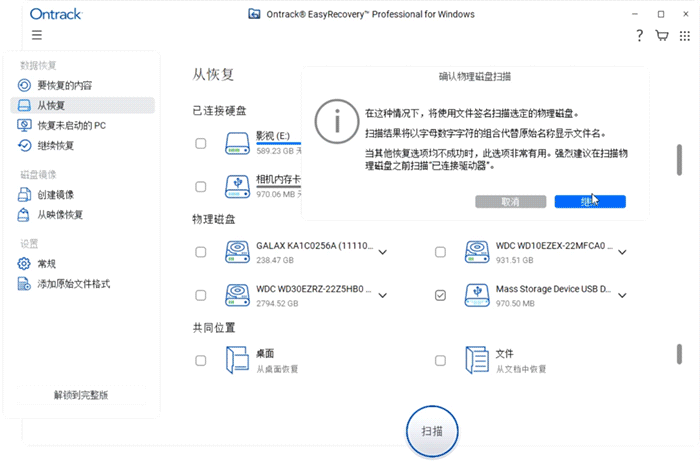Click the 238.47 GB size text
Viewport: 700px width, 464px height.
(x=275, y=260)
